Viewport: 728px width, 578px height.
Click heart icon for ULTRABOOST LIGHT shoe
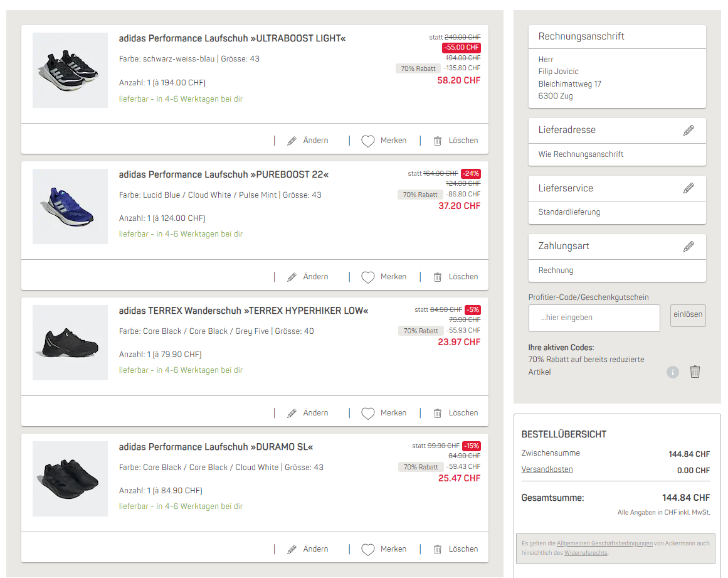[368, 141]
